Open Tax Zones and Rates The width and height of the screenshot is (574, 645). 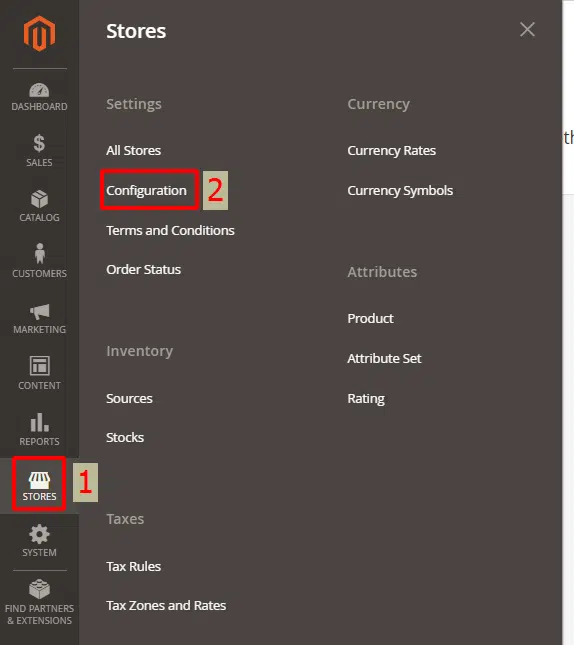166,606
